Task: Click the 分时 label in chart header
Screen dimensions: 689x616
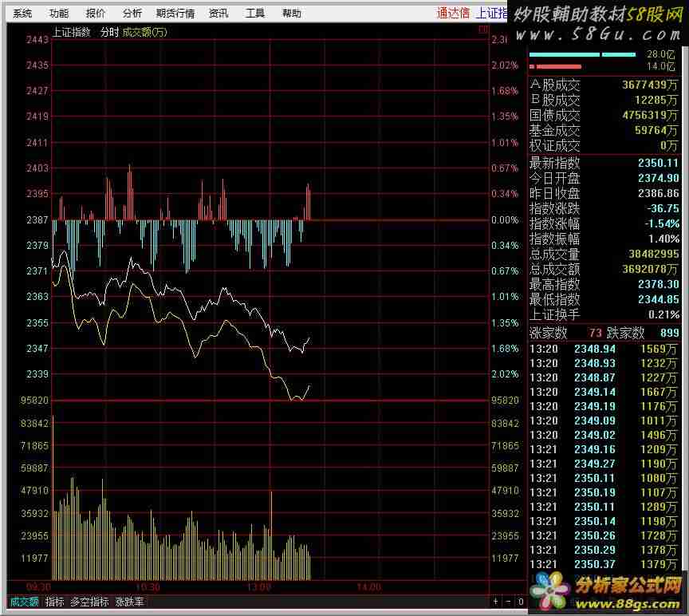Action: 109,32
